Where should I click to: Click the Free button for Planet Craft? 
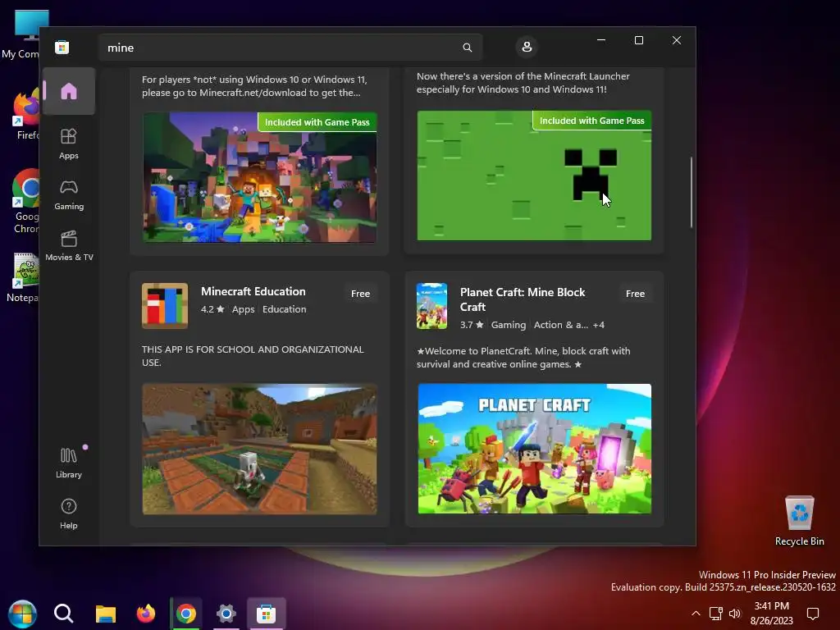635,294
